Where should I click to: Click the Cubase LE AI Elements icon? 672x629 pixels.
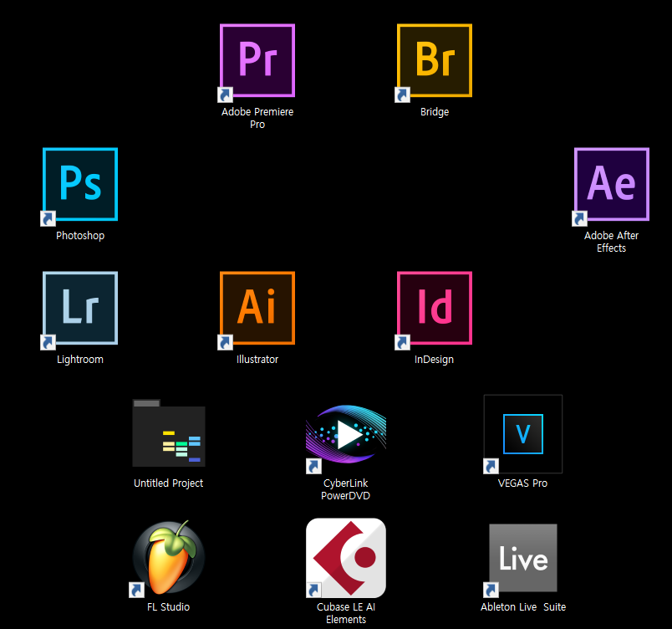coord(346,558)
